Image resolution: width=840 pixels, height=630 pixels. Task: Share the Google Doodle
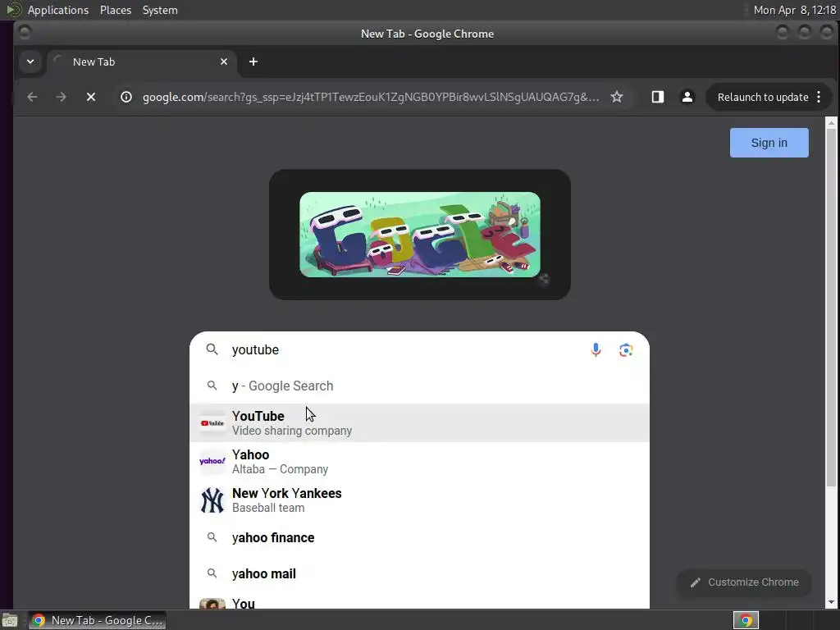543,279
